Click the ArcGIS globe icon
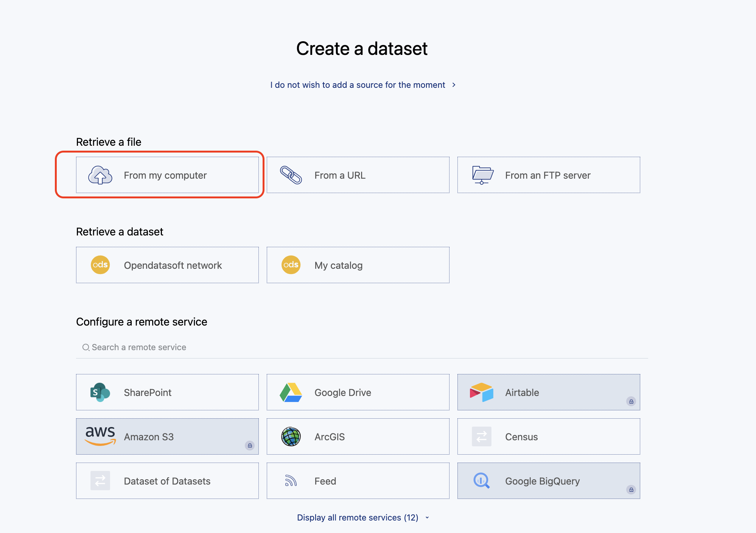 pyautogui.click(x=291, y=436)
